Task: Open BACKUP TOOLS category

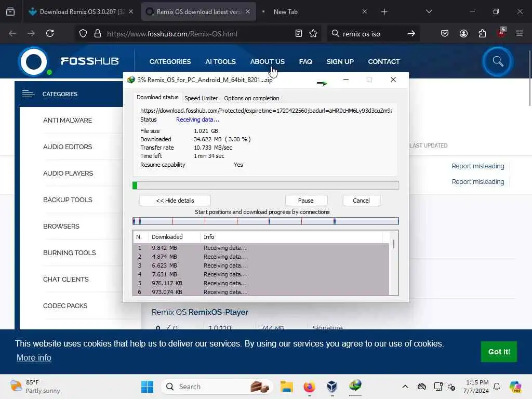Action: point(68,200)
